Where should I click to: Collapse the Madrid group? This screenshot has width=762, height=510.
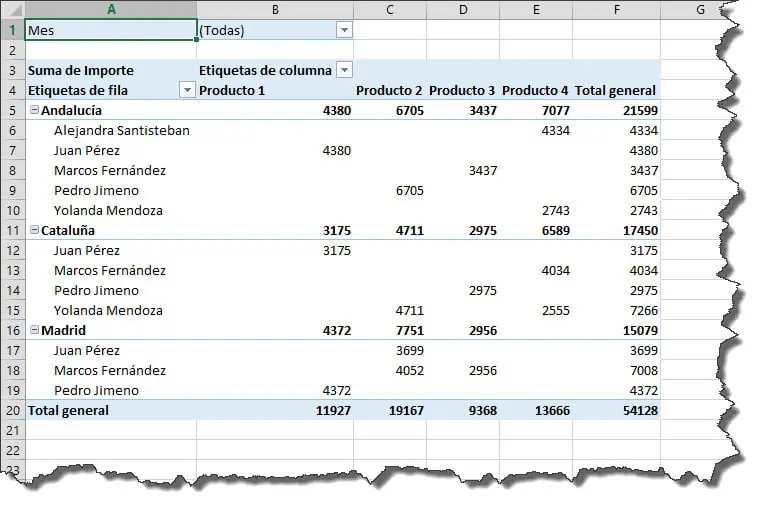[34, 330]
